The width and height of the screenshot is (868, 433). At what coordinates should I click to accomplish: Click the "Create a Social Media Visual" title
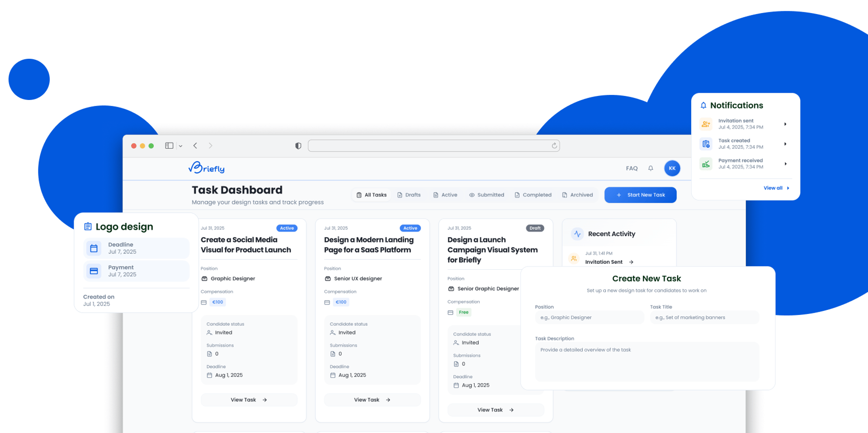(246, 245)
